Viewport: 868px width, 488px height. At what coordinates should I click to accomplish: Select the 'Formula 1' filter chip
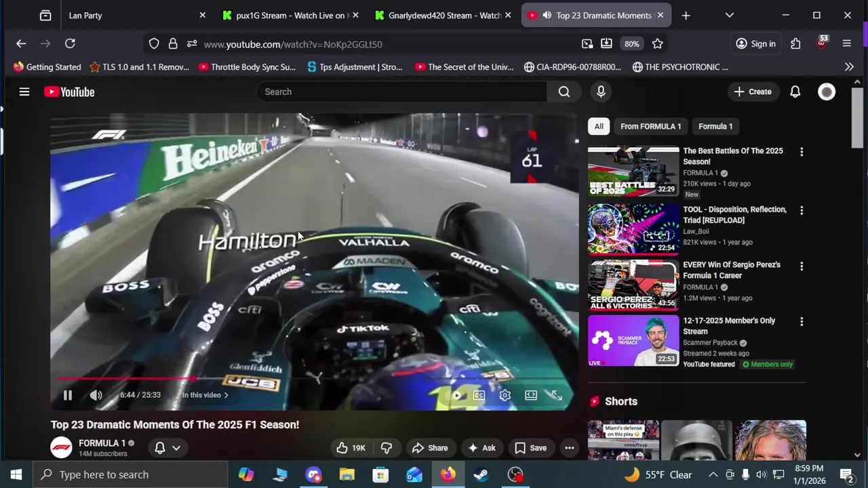point(715,126)
